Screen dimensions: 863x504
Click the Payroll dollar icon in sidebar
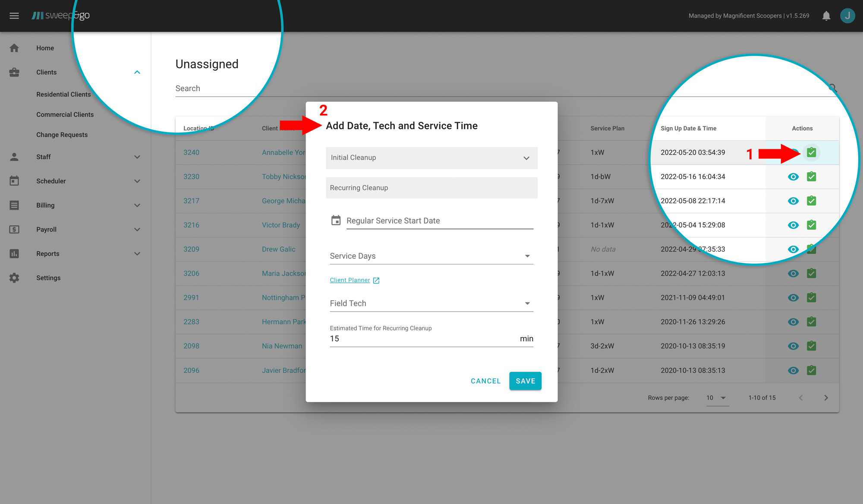[14, 229]
